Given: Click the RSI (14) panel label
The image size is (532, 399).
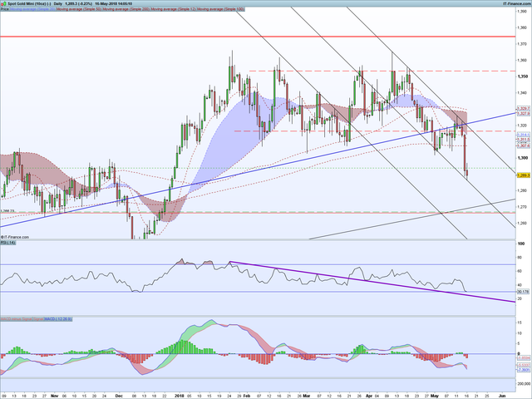Looking at the screenshot, I should coord(7,243).
